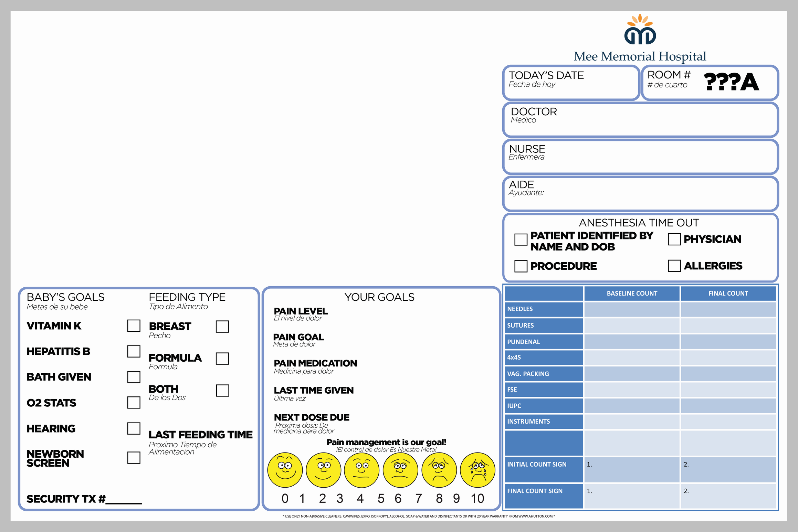Check the Vitamin K box
Viewport: 798px width, 532px height.
[134, 326]
